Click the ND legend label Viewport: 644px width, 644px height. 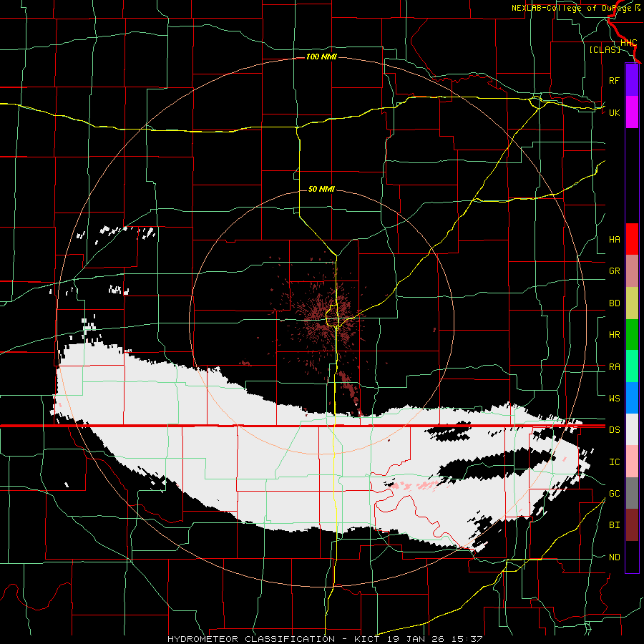point(614,557)
